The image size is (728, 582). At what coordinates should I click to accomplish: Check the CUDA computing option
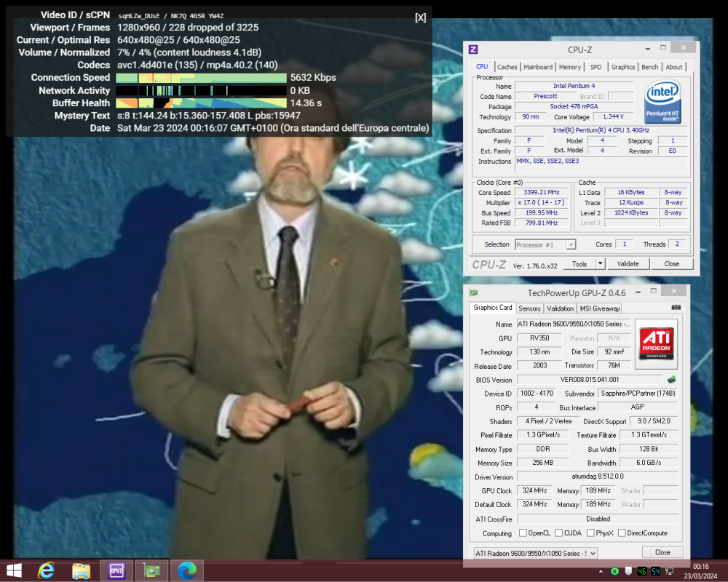558,533
